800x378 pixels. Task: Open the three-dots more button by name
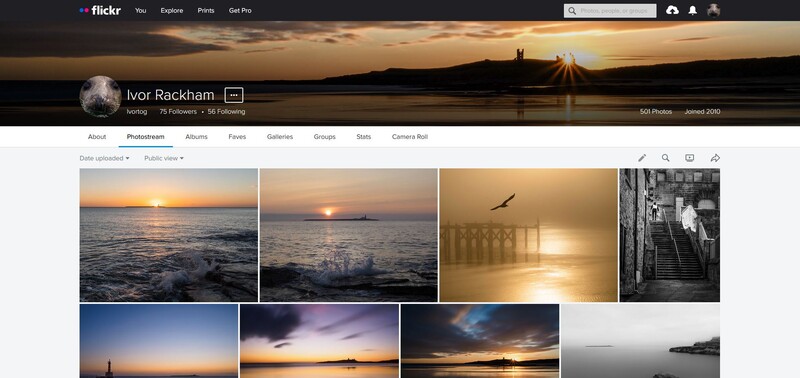point(234,95)
